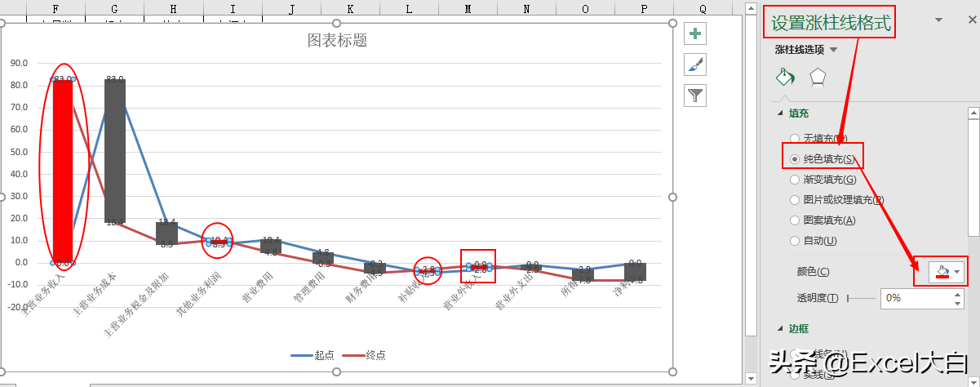Screen dimensions: 980x387
Task: Select the Fill & Line paint bucket tab
Action: pyautogui.click(x=784, y=78)
